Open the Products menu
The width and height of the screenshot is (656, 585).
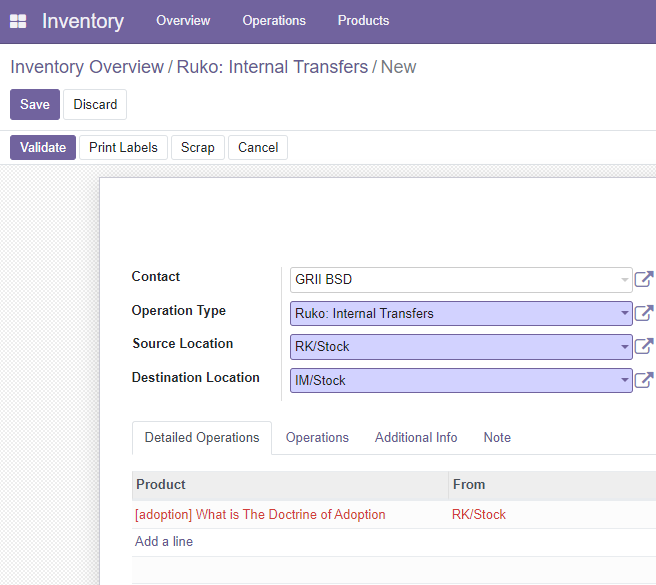click(363, 21)
